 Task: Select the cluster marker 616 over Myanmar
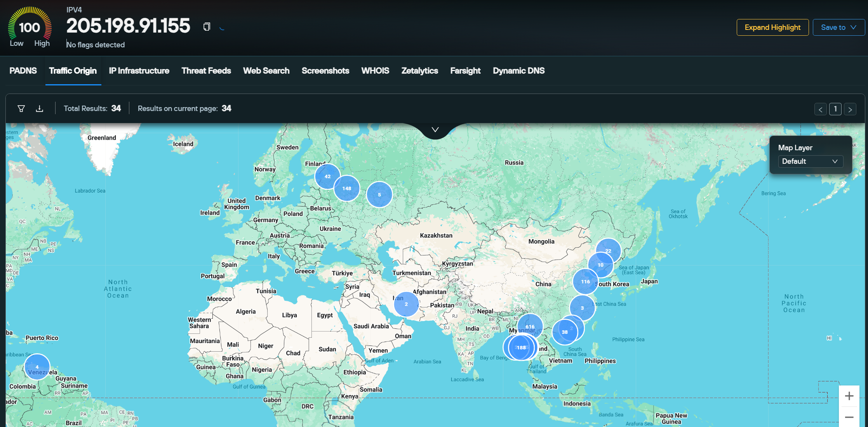tap(531, 326)
